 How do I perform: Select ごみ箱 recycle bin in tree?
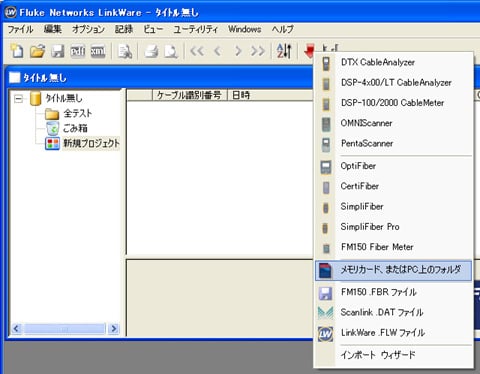coord(75,128)
